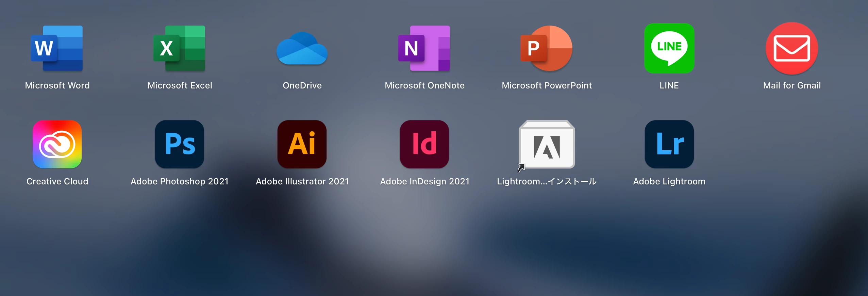
Task: Launch Microsoft Excel from its icon
Action: coord(179,48)
